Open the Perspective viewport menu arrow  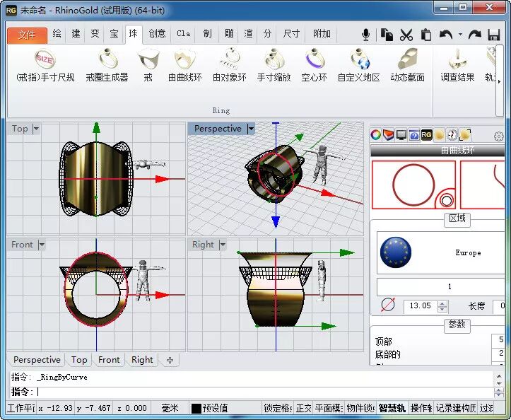coord(251,129)
